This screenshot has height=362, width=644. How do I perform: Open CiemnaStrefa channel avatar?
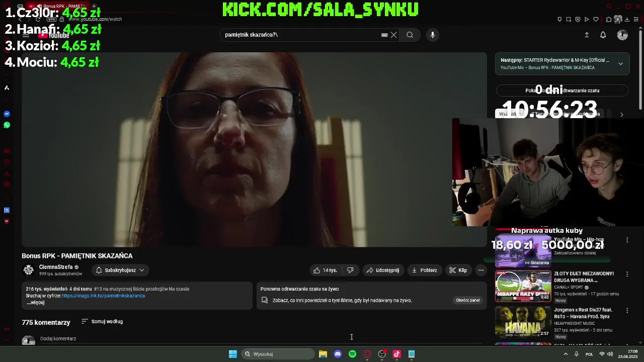pos(29,270)
